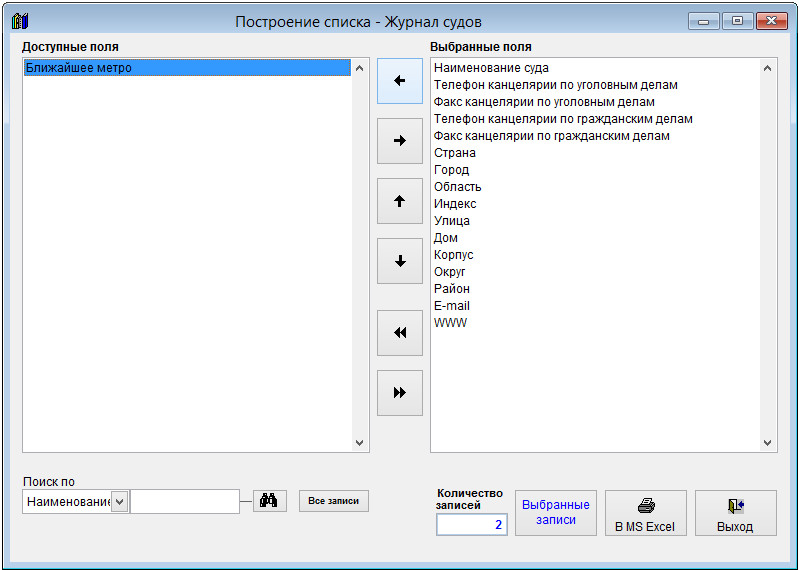The image size is (799, 570).
Task: Select Ближайшее метро in available fields
Action: [x=187, y=68]
